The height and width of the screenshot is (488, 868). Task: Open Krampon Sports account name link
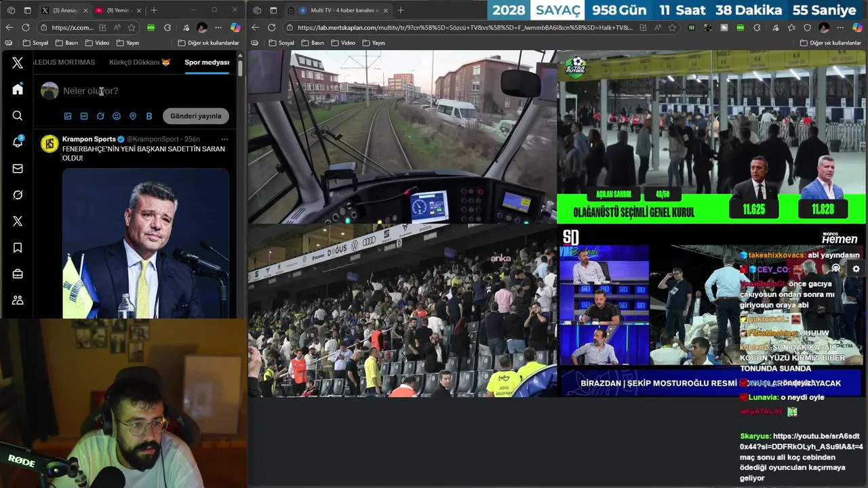point(89,139)
